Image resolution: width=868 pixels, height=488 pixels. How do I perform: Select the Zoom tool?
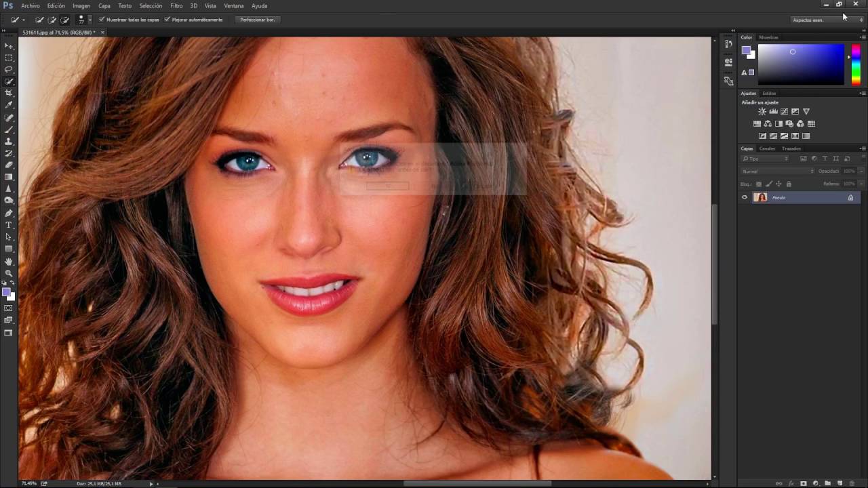(9, 272)
